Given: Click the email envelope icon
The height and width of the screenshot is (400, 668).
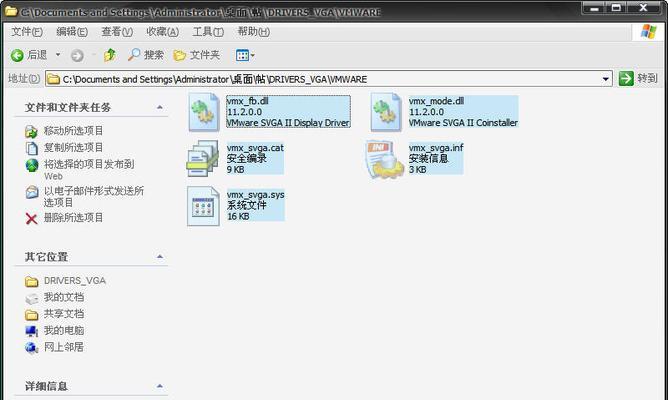Looking at the screenshot, I should [x=32, y=192].
